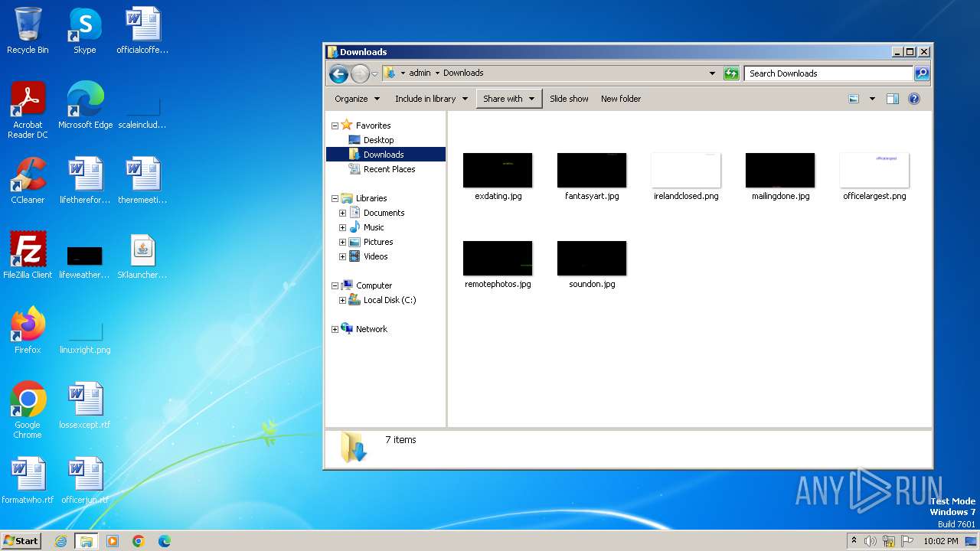Click the Back button in Explorer
This screenshot has height=551, width=980.
338,73
